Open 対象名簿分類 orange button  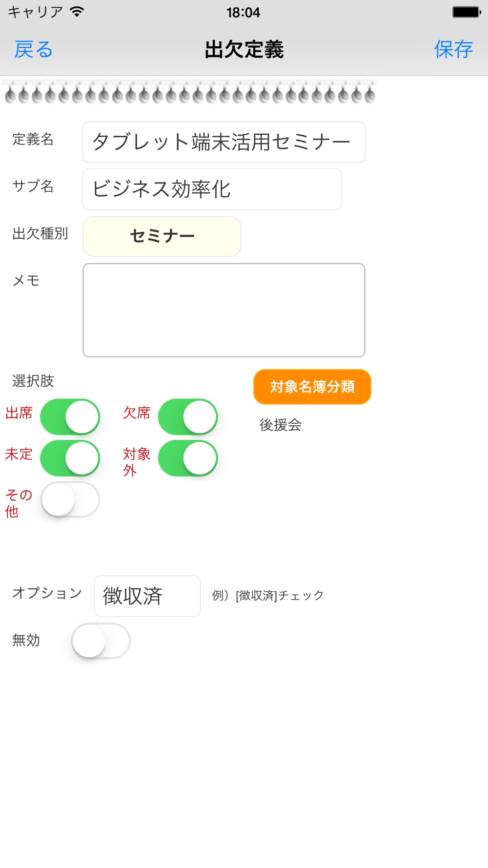tap(312, 387)
